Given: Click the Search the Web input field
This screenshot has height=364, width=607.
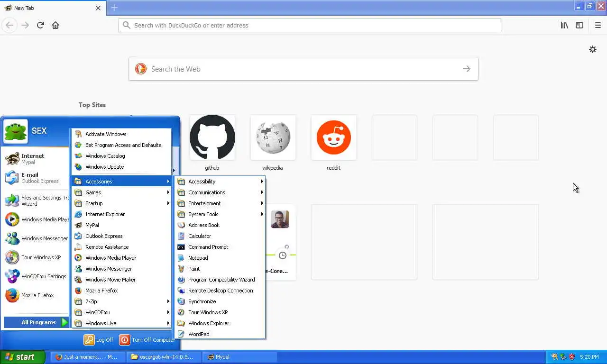Looking at the screenshot, I should coord(303,69).
